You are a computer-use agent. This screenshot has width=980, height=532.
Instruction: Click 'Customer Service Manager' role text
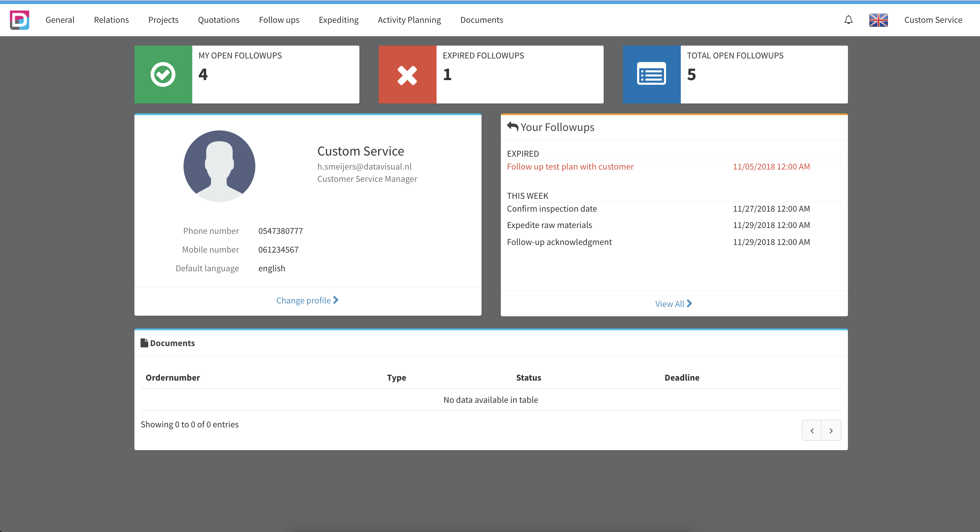[367, 179]
